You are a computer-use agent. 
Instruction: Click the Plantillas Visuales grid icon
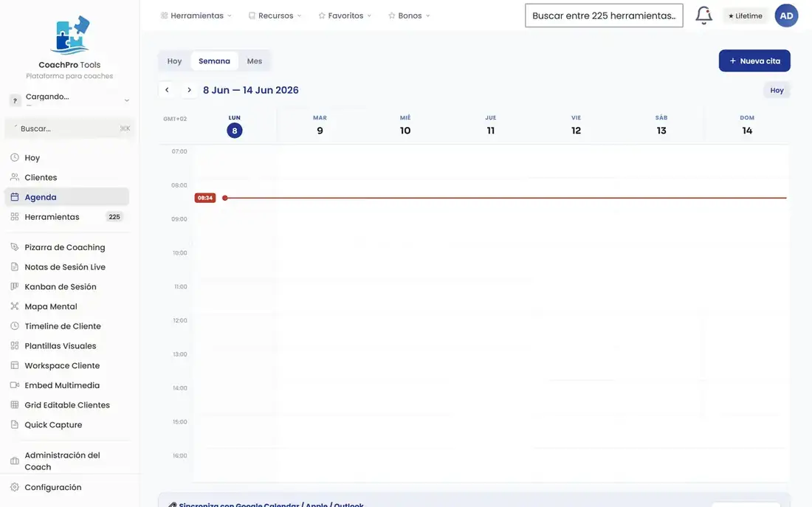pos(15,345)
